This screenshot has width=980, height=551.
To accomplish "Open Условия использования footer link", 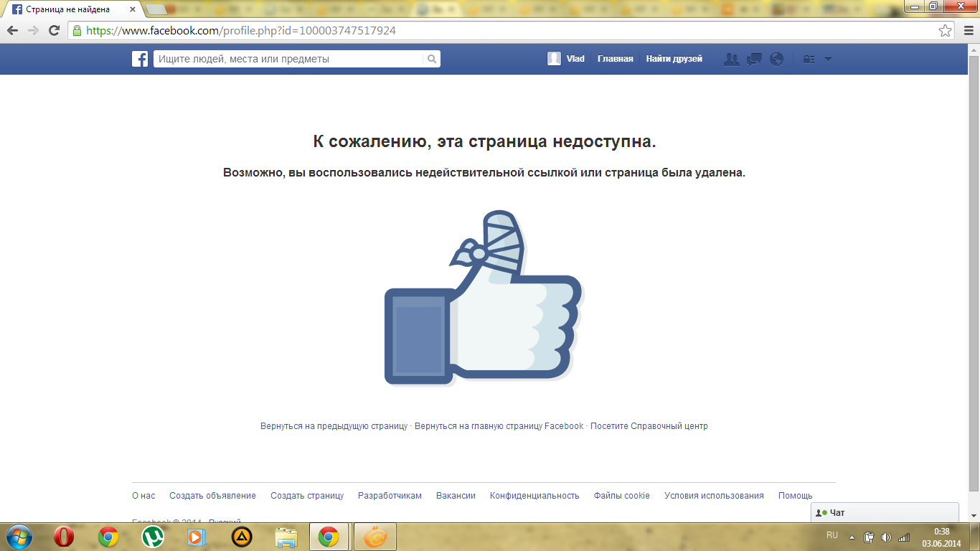I will point(714,496).
